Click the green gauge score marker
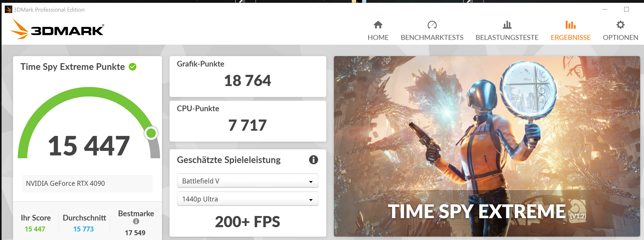Viewport: 644px width, 240px height. [x=151, y=133]
